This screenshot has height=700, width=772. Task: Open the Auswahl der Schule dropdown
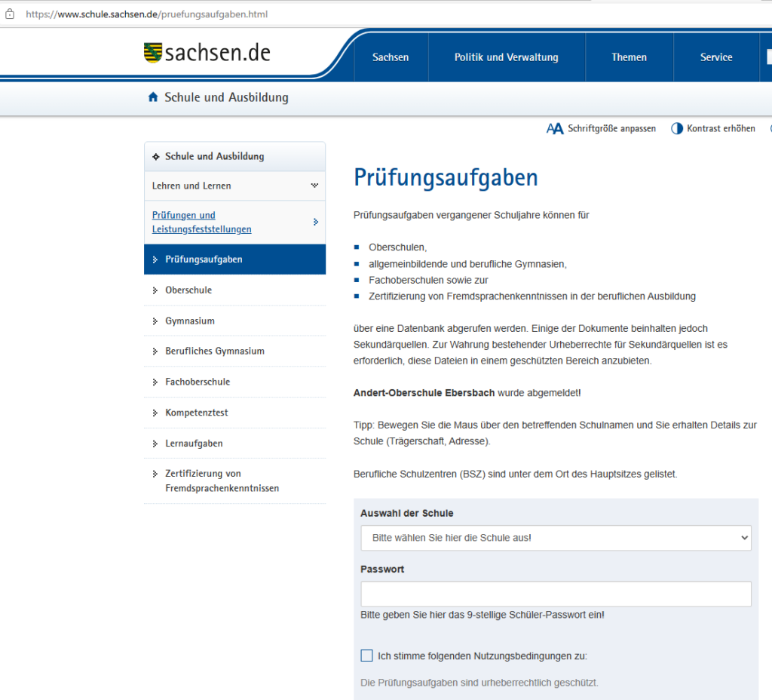(x=556, y=538)
